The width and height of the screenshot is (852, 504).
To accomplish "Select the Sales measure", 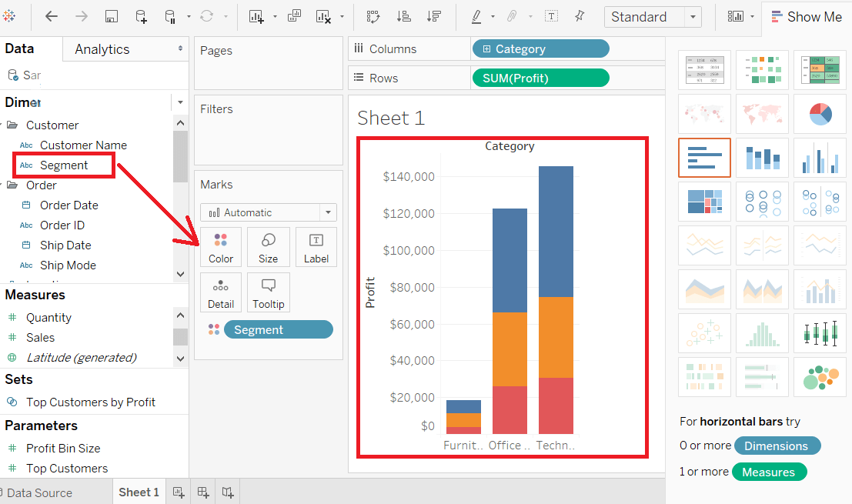I will tap(40, 337).
